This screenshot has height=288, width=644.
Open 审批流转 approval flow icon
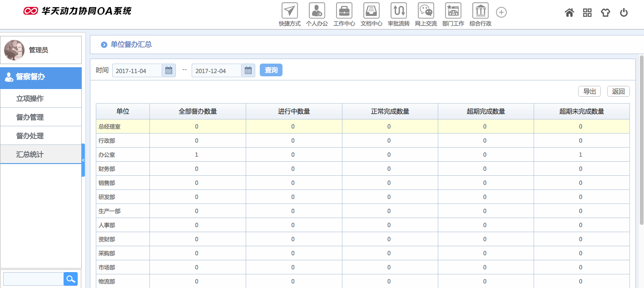(398, 10)
